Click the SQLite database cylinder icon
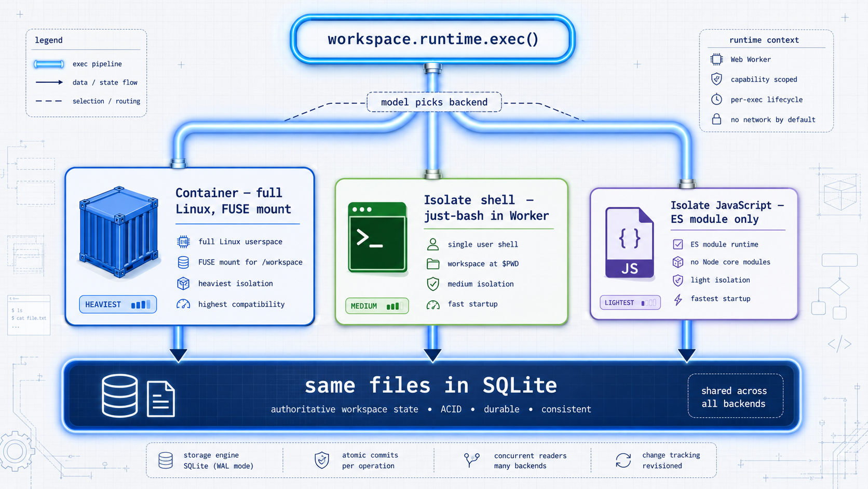 click(x=120, y=395)
